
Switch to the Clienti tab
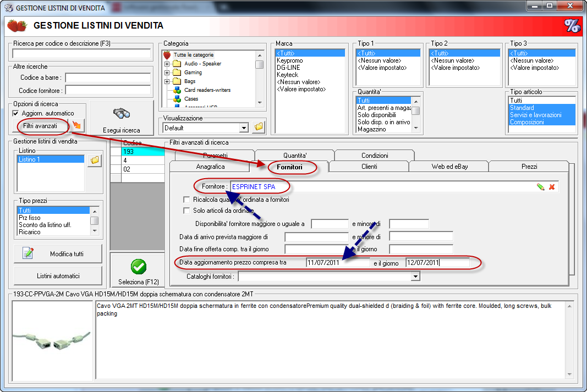(x=369, y=167)
